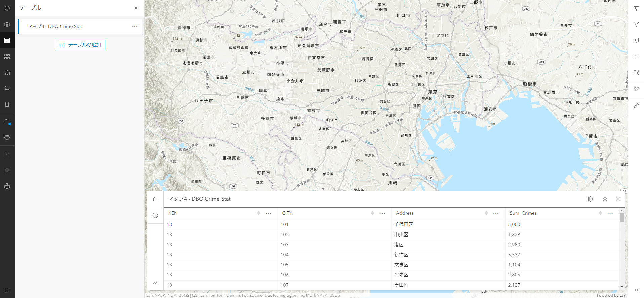Click the home icon in attribute table

(x=155, y=199)
